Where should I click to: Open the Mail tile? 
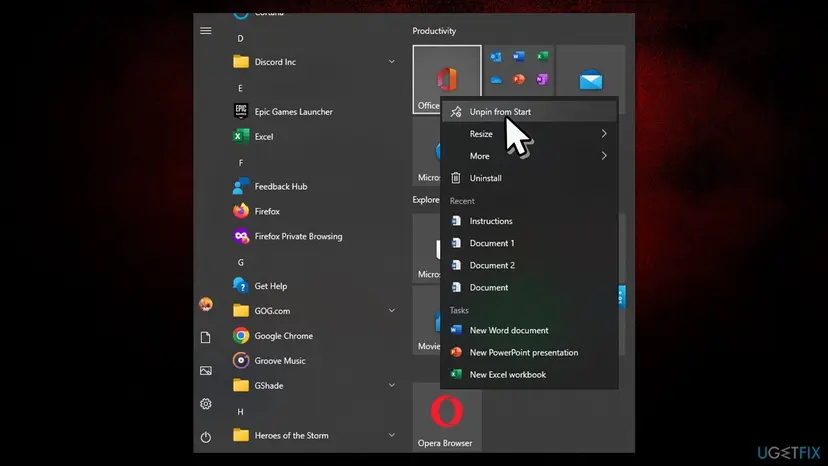(x=591, y=79)
